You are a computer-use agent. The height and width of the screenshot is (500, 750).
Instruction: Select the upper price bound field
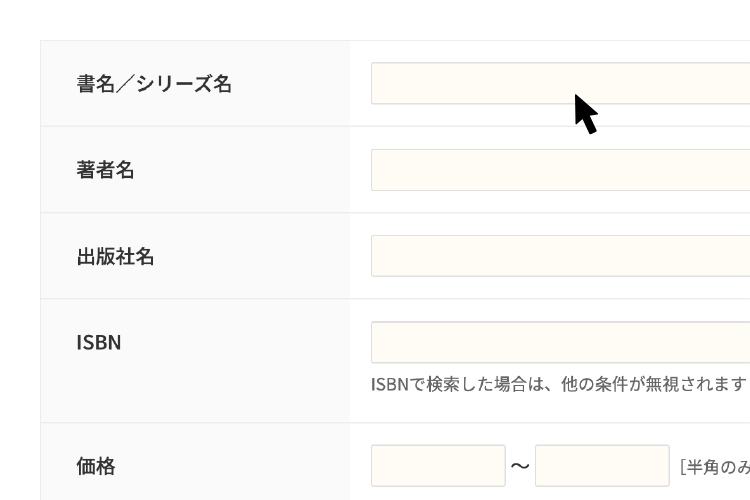click(x=602, y=466)
